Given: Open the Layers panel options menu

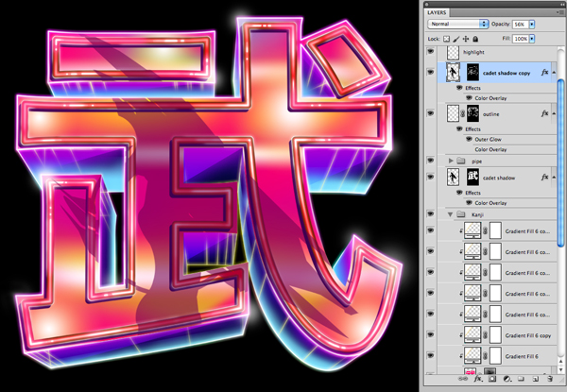Looking at the screenshot, I should pos(559,12).
